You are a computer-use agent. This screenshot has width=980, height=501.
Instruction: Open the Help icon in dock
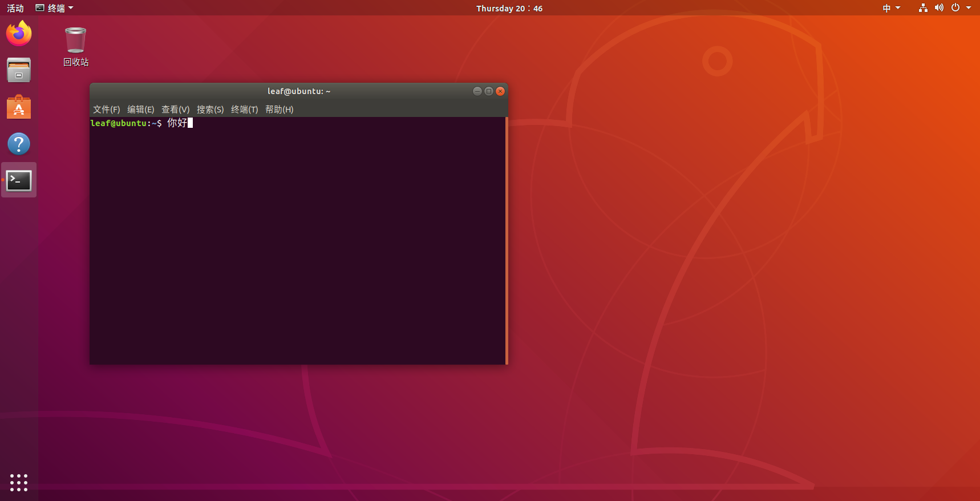coord(19,144)
